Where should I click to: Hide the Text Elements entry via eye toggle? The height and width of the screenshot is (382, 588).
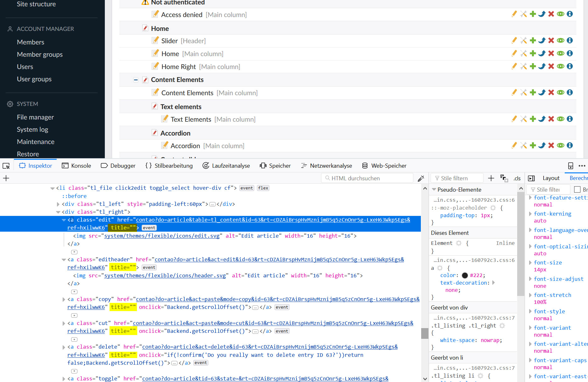(560, 119)
